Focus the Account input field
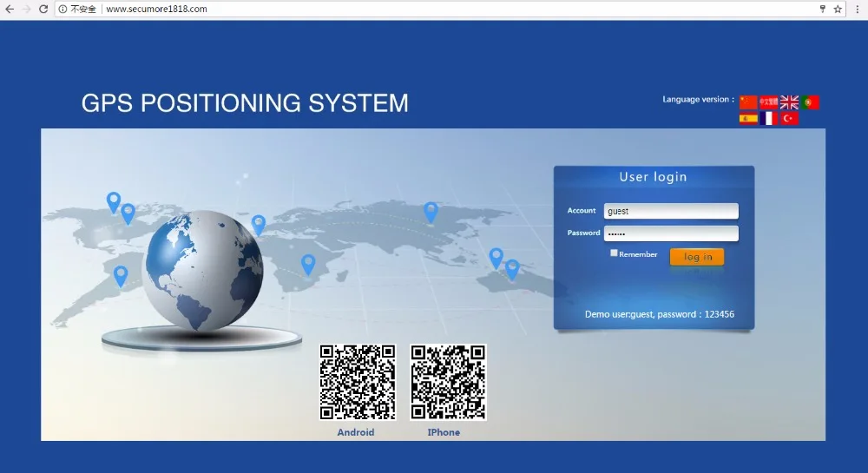 click(671, 211)
